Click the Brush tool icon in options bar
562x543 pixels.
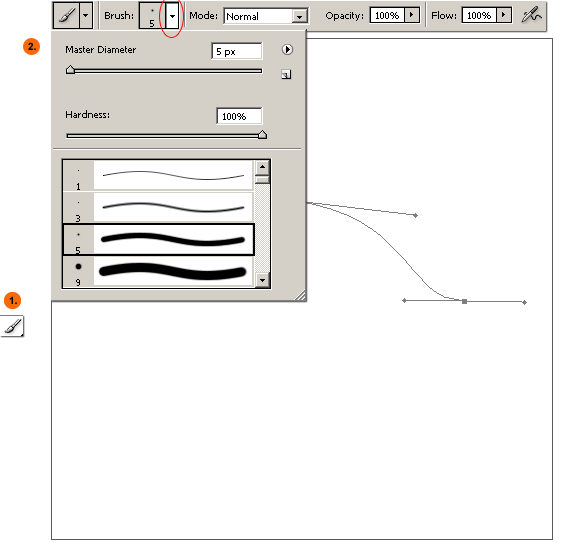click(67, 15)
